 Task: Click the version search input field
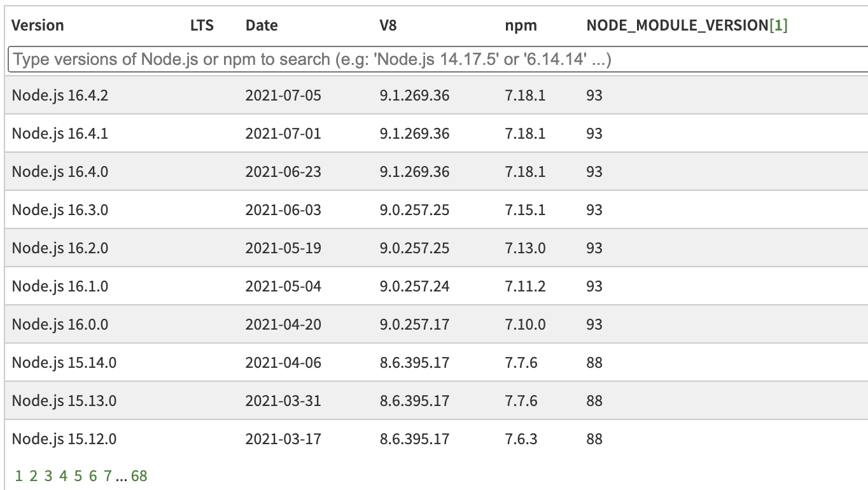(435, 59)
